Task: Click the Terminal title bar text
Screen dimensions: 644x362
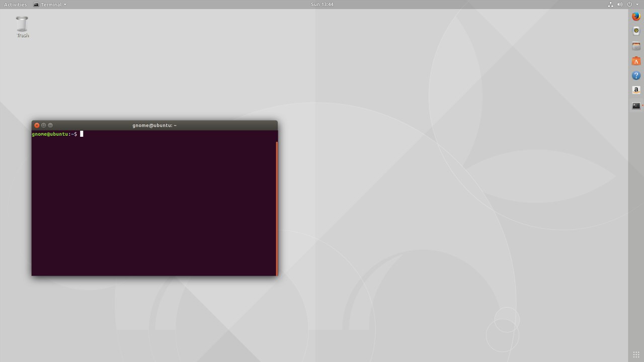Action: [x=154, y=125]
